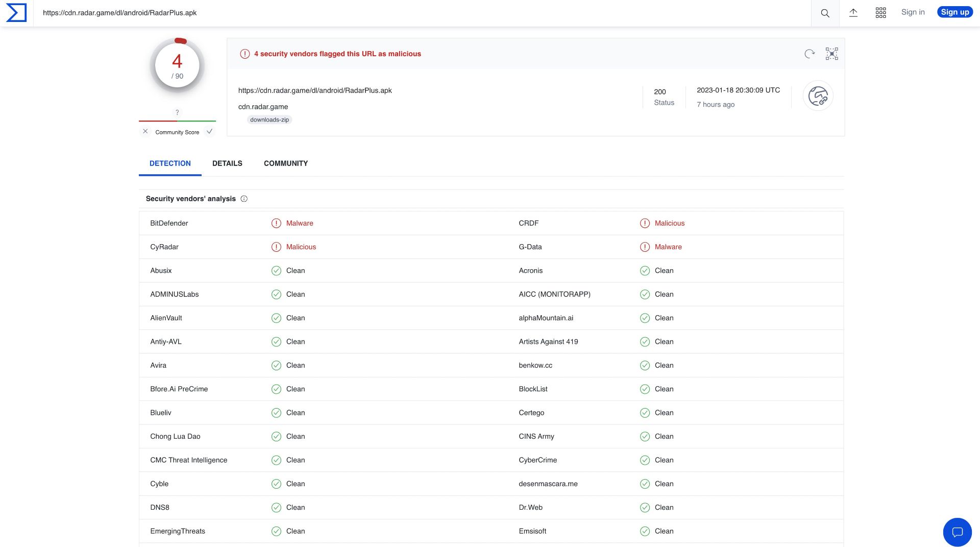This screenshot has height=547, width=980.
Task: Click the Chong Lua Dao vendor name
Action: [175, 437]
